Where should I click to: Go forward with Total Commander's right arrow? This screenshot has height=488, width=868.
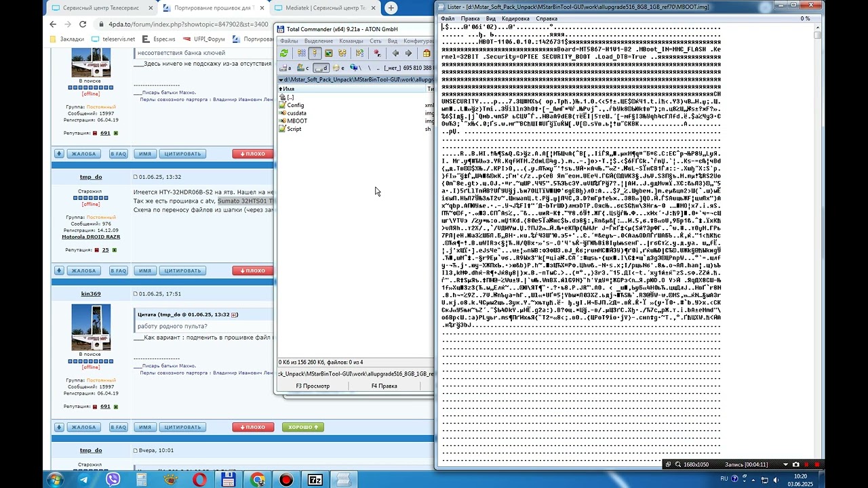tap(408, 53)
